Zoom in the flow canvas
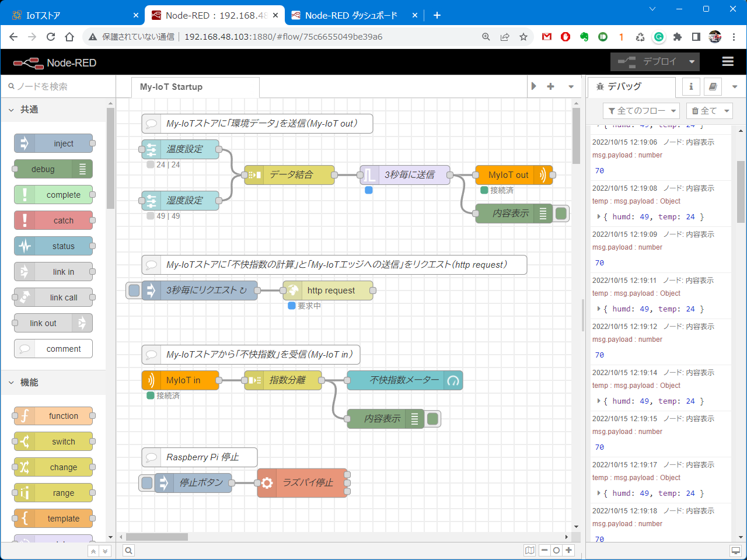This screenshot has width=747, height=560. coord(569,551)
